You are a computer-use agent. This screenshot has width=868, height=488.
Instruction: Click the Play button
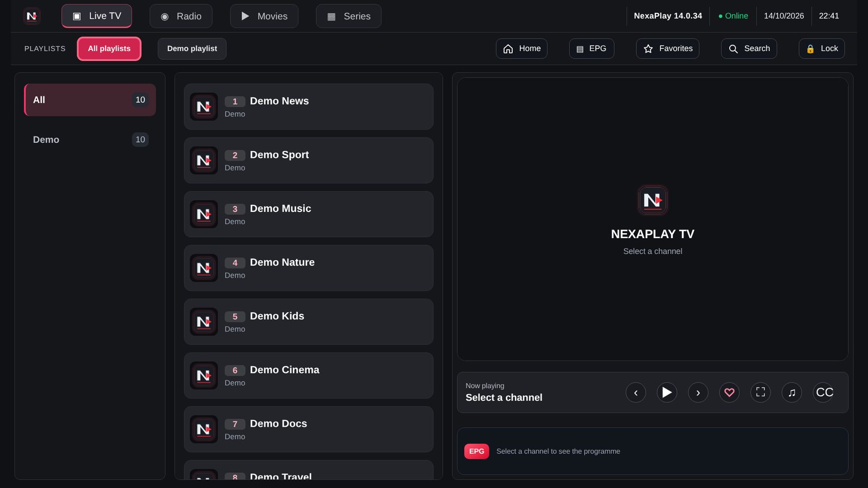click(667, 393)
